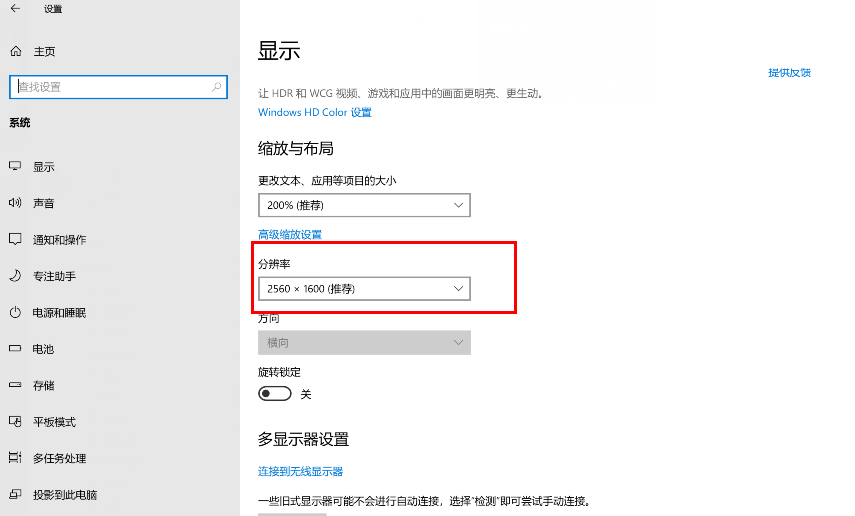Toggle the 旋转锁定 switch

coord(275,393)
